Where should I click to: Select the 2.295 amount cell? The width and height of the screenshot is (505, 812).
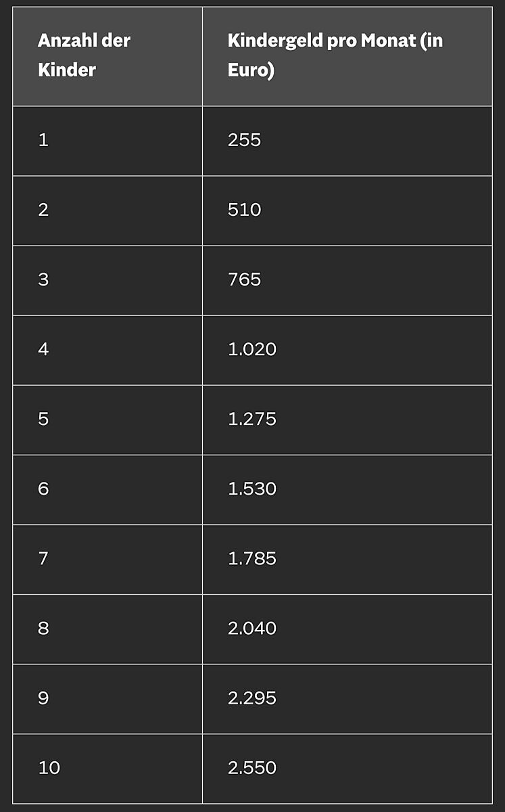[252, 698]
